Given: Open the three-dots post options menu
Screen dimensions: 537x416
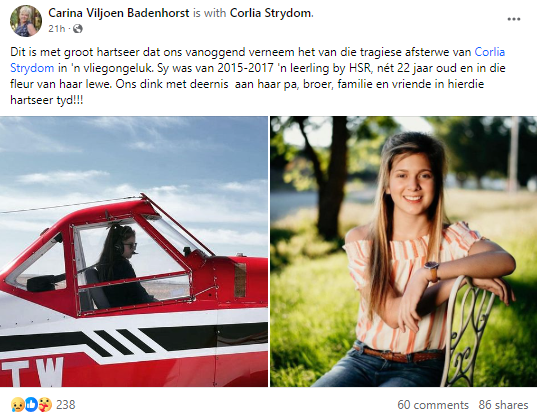Looking at the screenshot, I should pyautogui.click(x=514, y=19).
